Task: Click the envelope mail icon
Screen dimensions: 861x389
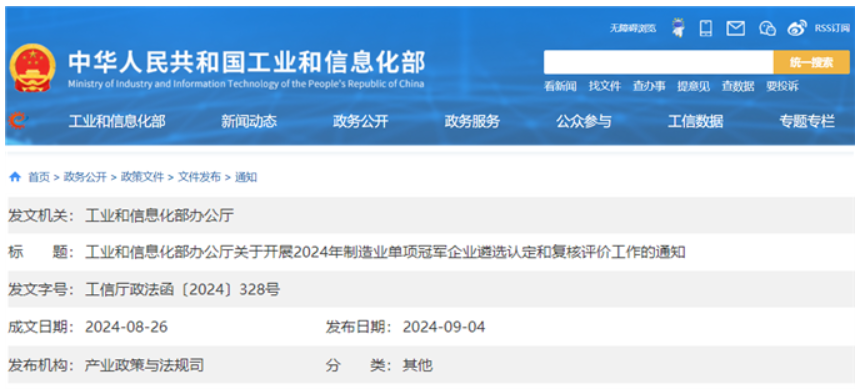Action: pyautogui.click(x=735, y=28)
